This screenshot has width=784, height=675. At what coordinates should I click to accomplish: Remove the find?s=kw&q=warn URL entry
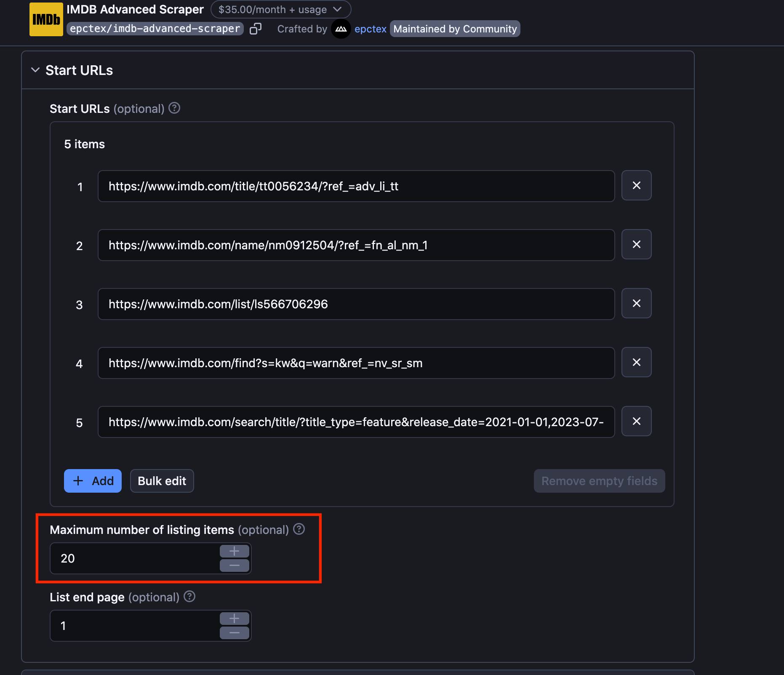[636, 362]
